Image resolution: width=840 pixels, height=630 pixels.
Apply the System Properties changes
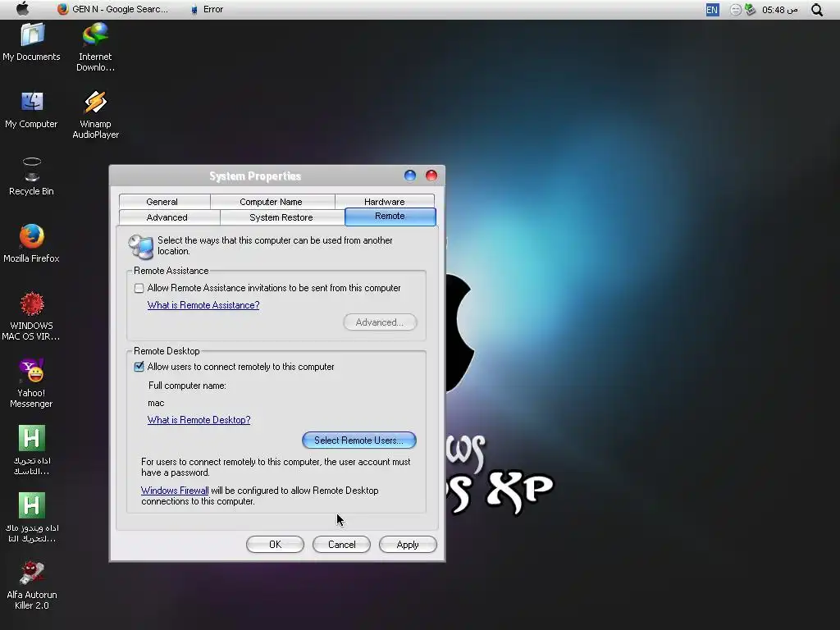pyautogui.click(x=408, y=545)
